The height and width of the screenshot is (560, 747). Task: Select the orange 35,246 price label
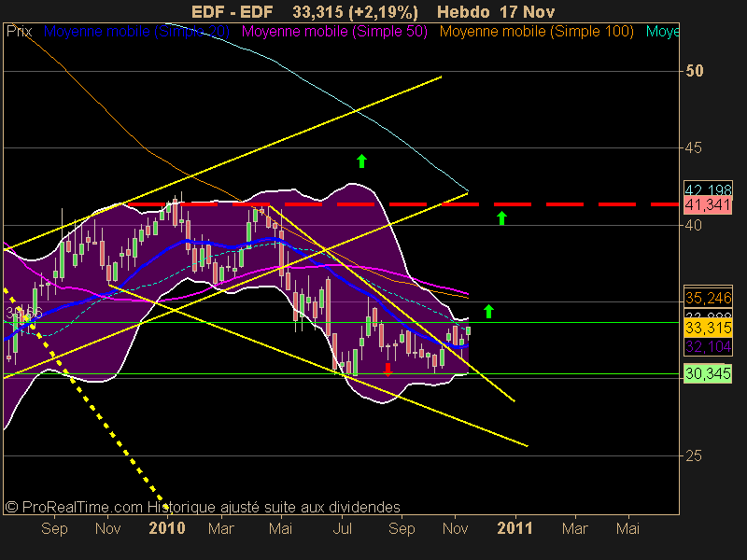pyautogui.click(x=708, y=298)
